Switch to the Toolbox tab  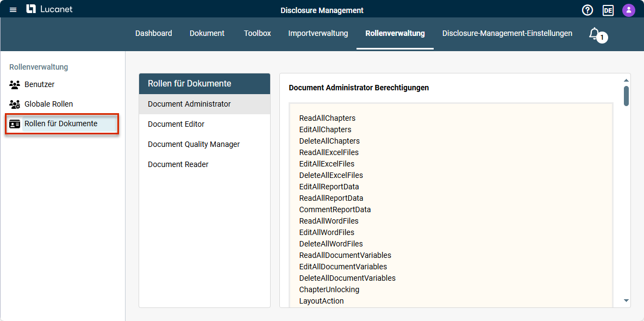[x=257, y=34]
